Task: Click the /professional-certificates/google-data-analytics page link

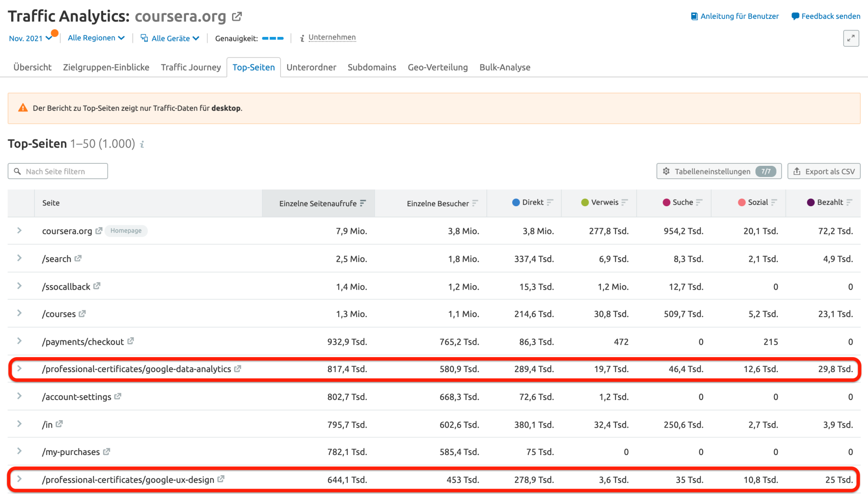Action: (x=137, y=369)
